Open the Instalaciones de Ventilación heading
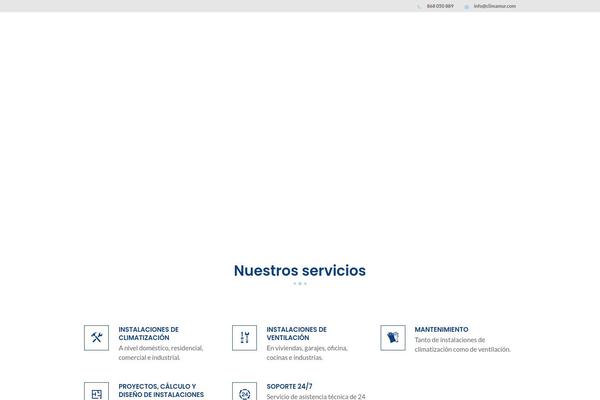This screenshot has width=600, height=400. pos(297,333)
